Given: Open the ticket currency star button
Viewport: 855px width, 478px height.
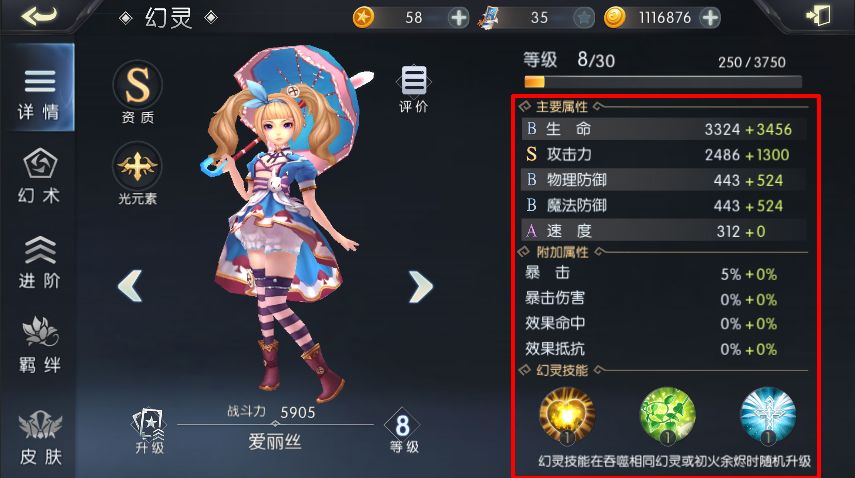Looking at the screenshot, I should click(x=584, y=18).
